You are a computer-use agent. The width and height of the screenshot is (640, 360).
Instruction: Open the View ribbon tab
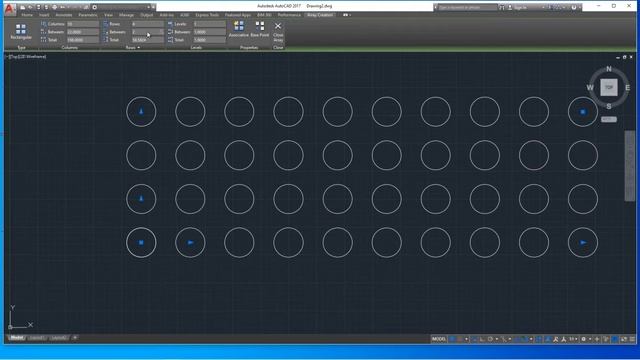tap(108, 15)
